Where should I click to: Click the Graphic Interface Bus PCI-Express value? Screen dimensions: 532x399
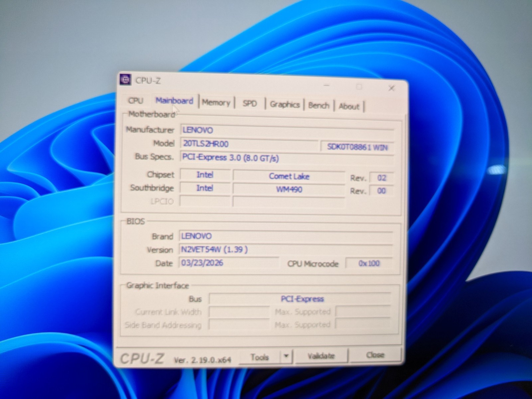pos(300,299)
